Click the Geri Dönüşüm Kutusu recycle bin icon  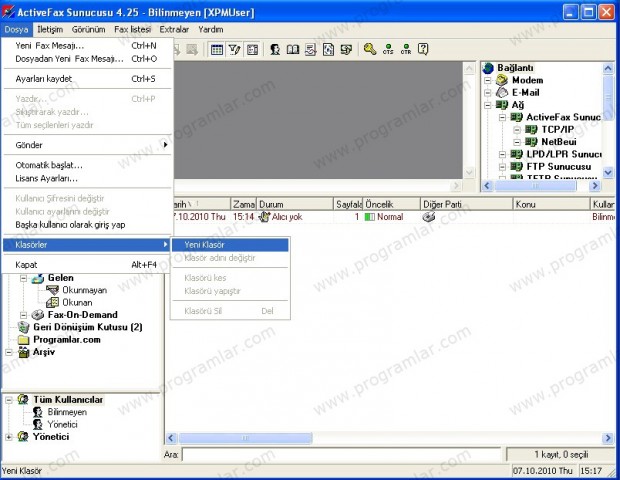click(24, 327)
